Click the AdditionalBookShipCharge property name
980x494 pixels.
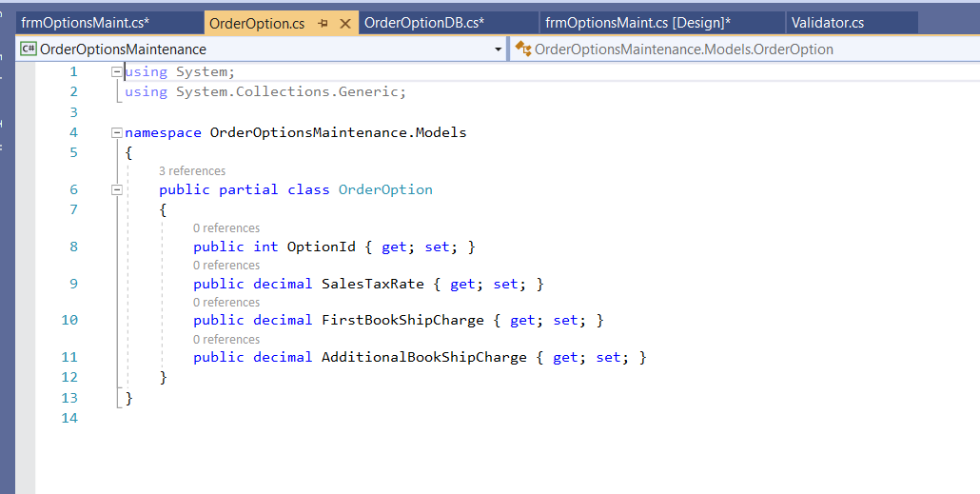point(424,357)
